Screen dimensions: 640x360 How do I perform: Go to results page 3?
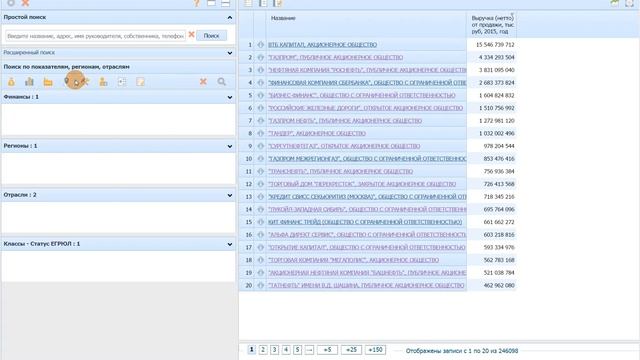pyautogui.click(x=275, y=350)
